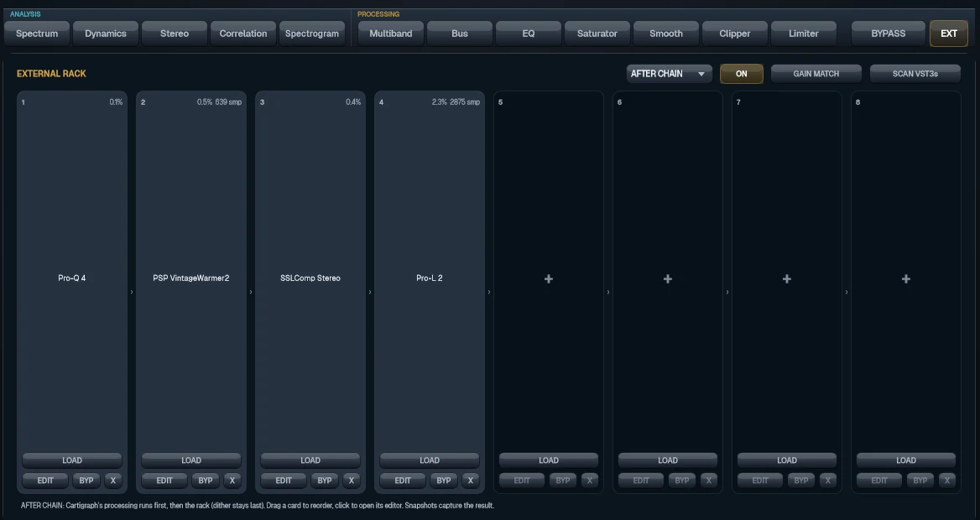Open the Limiter tab
Image resolution: width=980 pixels, height=520 pixels.
[x=803, y=34]
